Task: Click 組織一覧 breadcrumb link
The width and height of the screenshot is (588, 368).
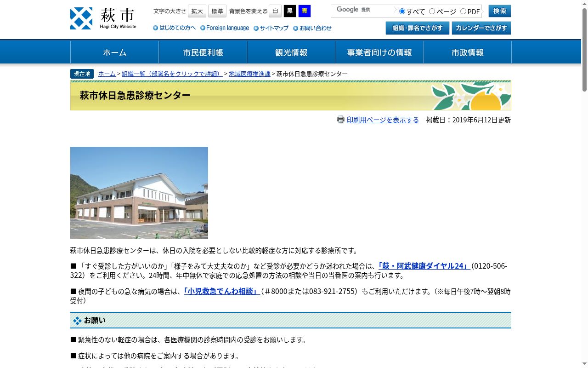Action: (172, 74)
